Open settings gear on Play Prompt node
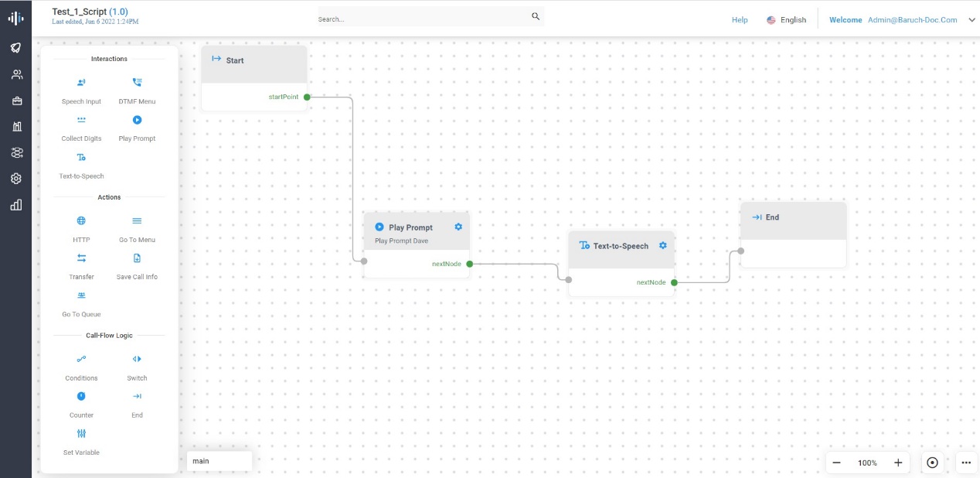Image resolution: width=980 pixels, height=478 pixels. [x=458, y=227]
